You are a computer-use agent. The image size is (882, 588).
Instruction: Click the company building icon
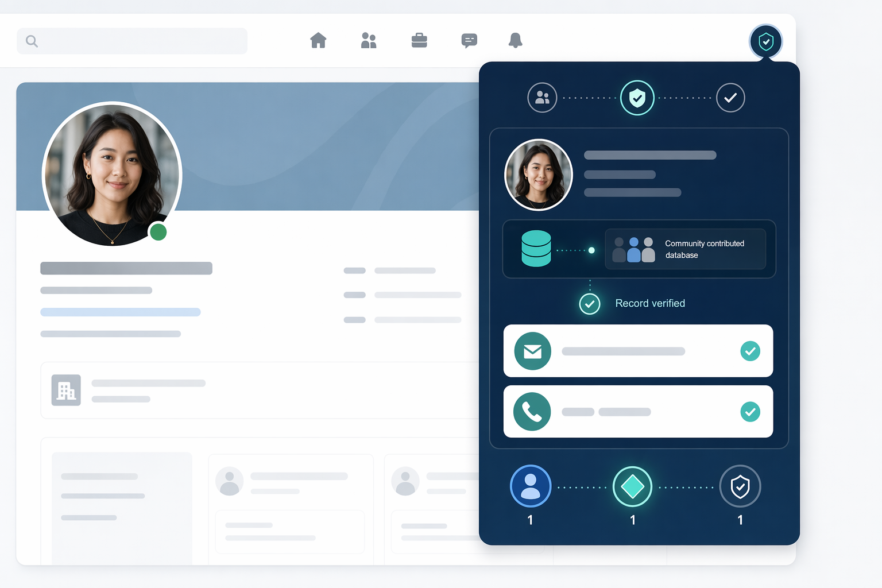[x=66, y=390]
